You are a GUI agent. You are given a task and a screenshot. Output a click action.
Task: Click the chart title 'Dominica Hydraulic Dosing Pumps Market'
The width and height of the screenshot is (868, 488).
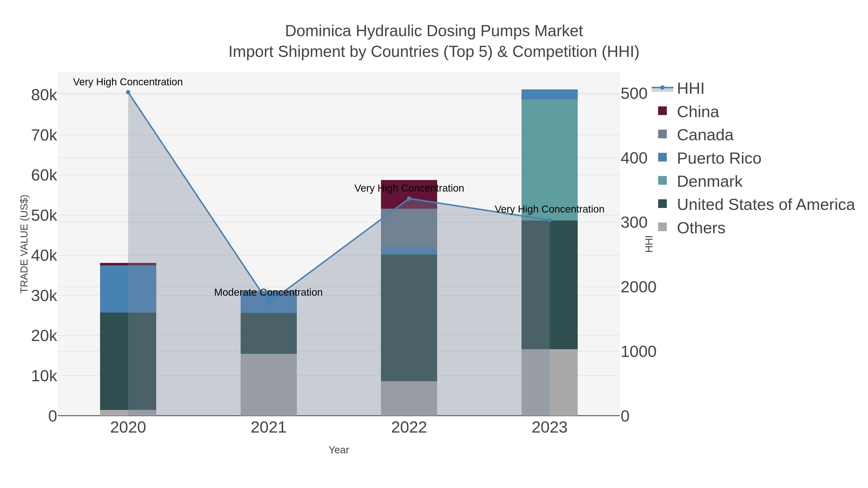click(434, 31)
